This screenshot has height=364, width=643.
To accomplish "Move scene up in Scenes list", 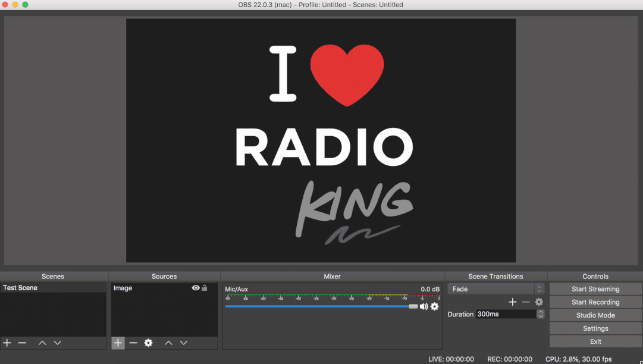I will pyautogui.click(x=42, y=343).
